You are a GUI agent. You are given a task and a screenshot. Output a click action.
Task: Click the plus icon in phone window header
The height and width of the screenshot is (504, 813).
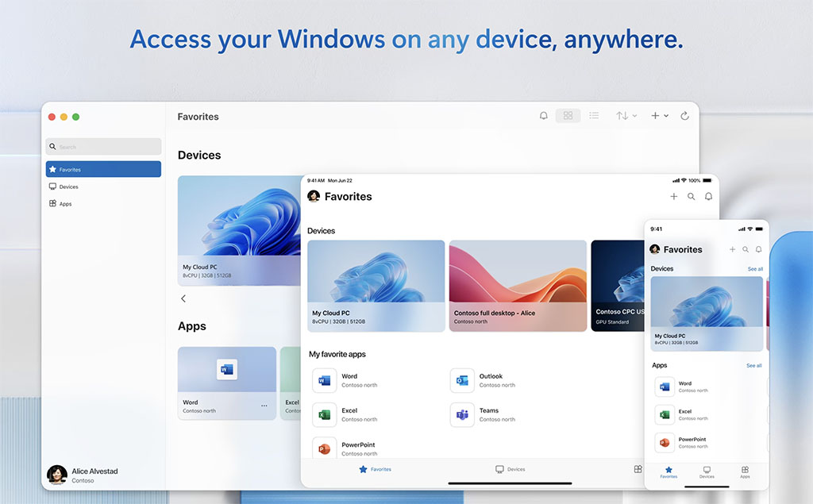point(732,249)
